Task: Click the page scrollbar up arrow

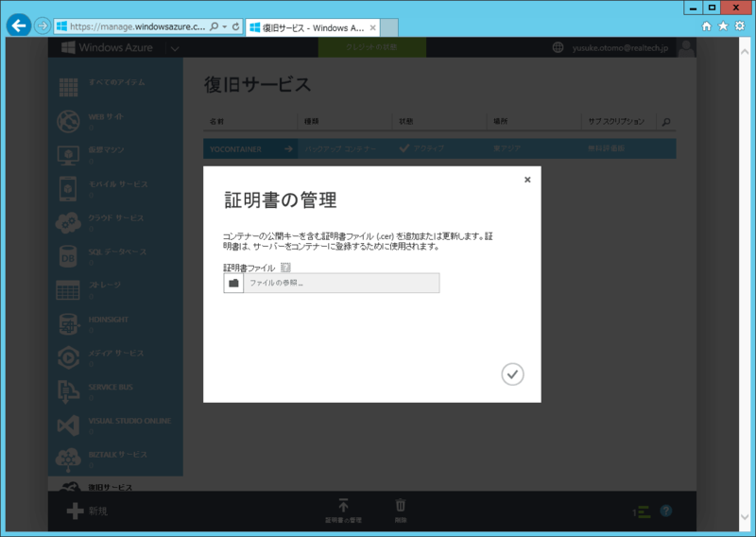Action: coord(744,51)
